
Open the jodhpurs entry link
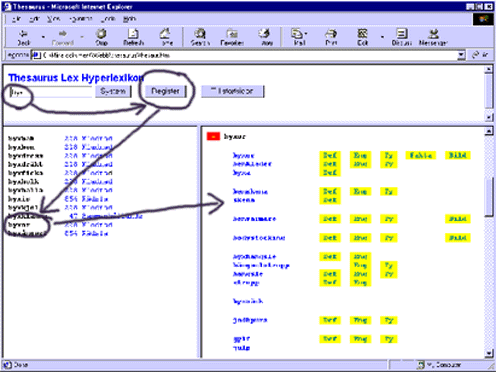250,320
